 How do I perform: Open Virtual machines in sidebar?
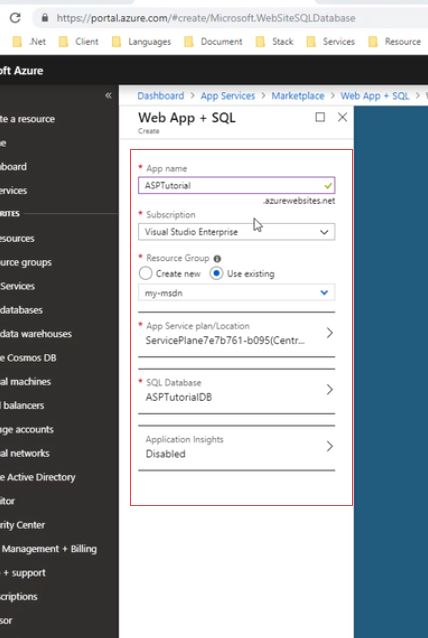26,382
